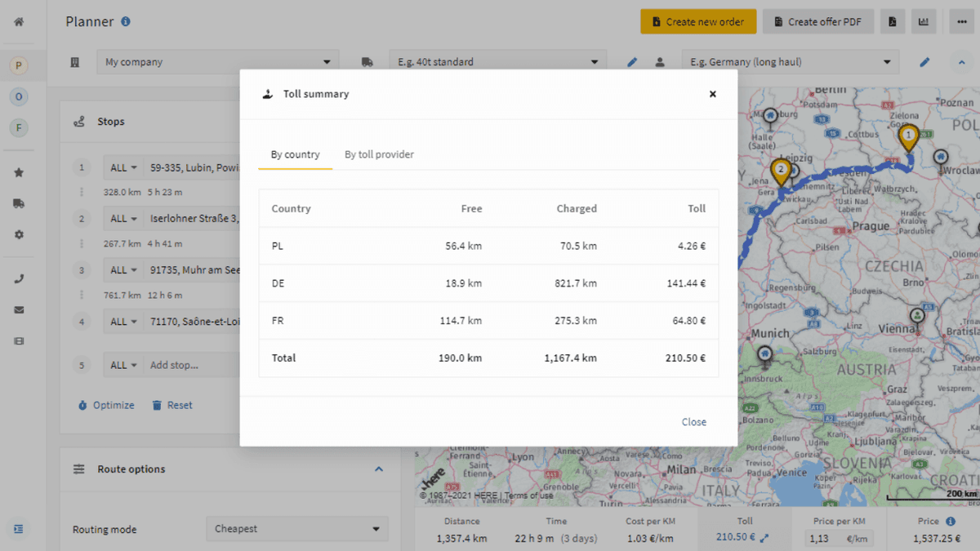
Task: Click the Create new order button
Action: coord(698,21)
